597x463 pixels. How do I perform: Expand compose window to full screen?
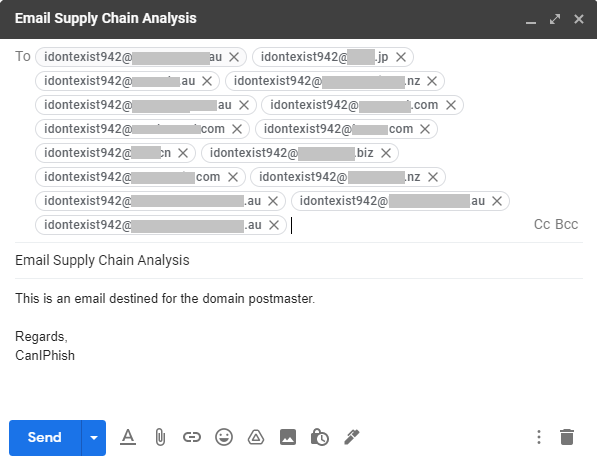pyautogui.click(x=555, y=19)
